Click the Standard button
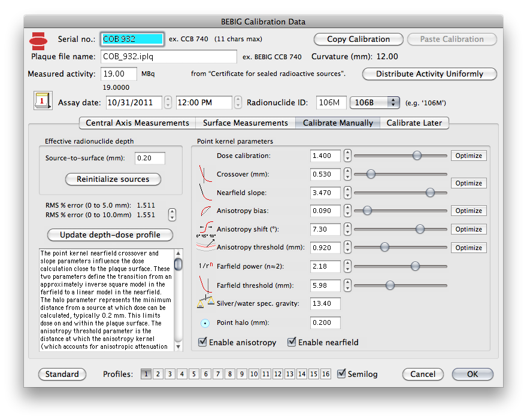 click(62, 374)
